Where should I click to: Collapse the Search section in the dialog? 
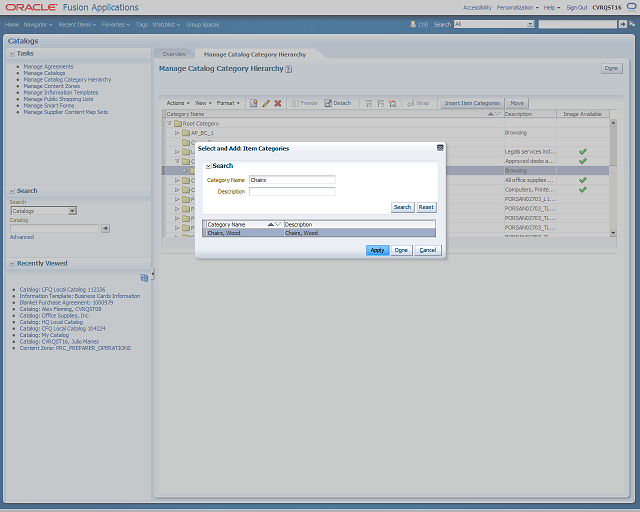pyautogui.click(x=208, y=166)
